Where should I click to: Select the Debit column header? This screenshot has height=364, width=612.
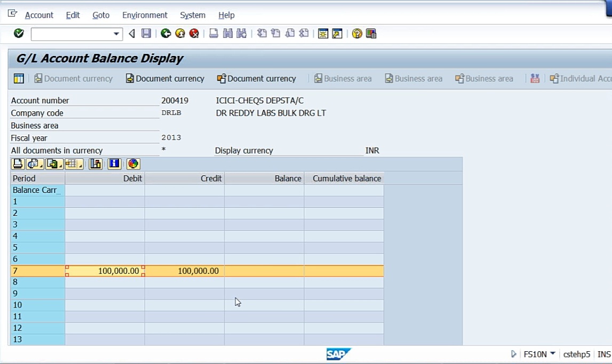click(105, 179)
